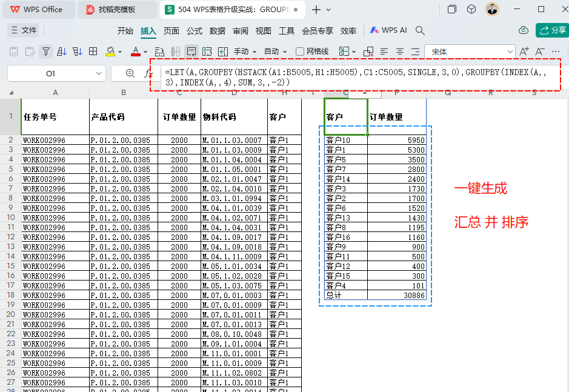This screenshot has height=392, width=569.
Task: Apply the yellow fill color bucket
Action: (110, 51)
